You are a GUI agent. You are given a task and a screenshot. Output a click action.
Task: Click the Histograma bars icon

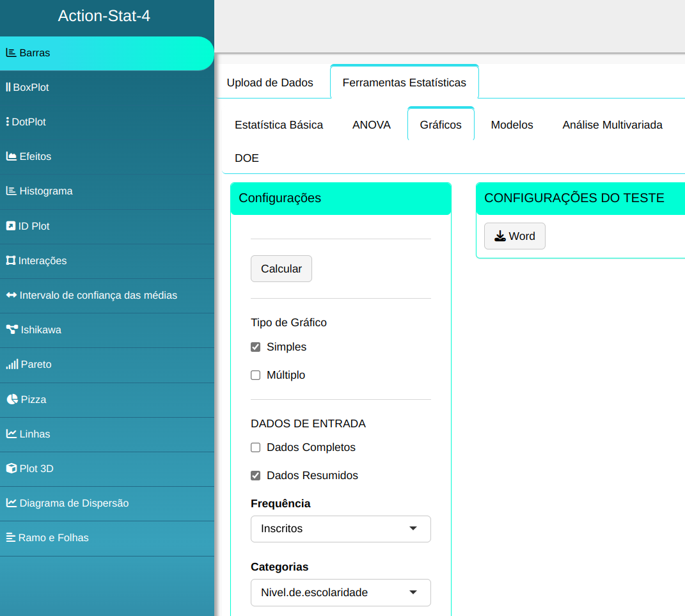pos(11,191)
